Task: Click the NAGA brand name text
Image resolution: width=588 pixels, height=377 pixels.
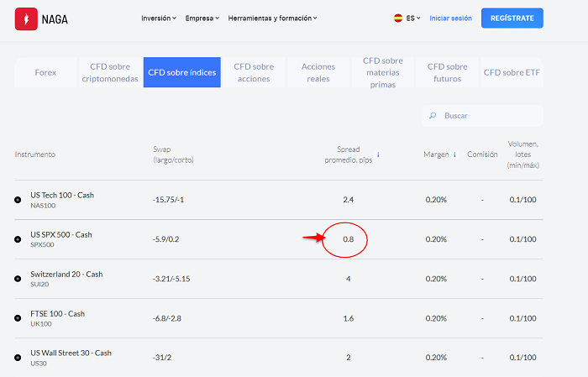Action: tap(55, 19)
